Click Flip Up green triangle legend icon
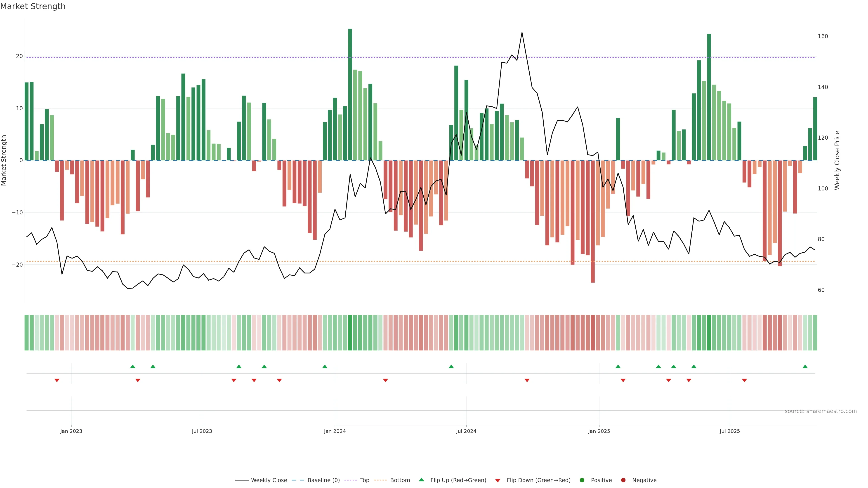 pyautogui.click(x=421, y=480)
